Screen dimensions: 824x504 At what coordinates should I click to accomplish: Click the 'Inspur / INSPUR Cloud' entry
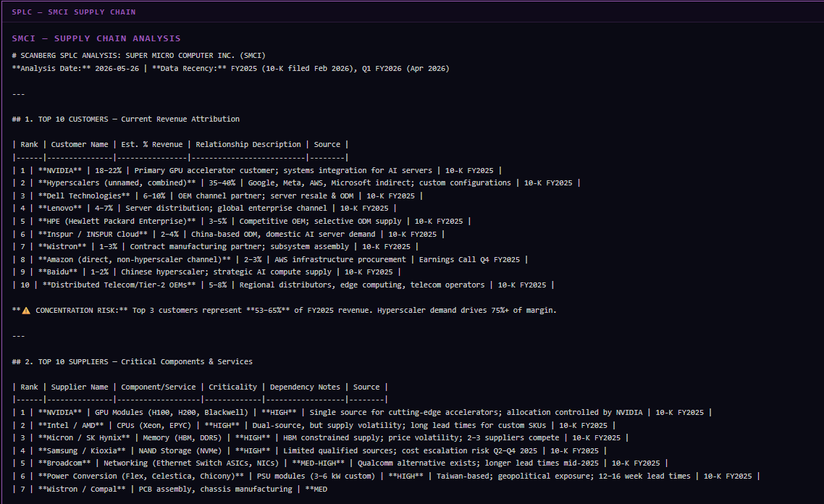[93, 235]
